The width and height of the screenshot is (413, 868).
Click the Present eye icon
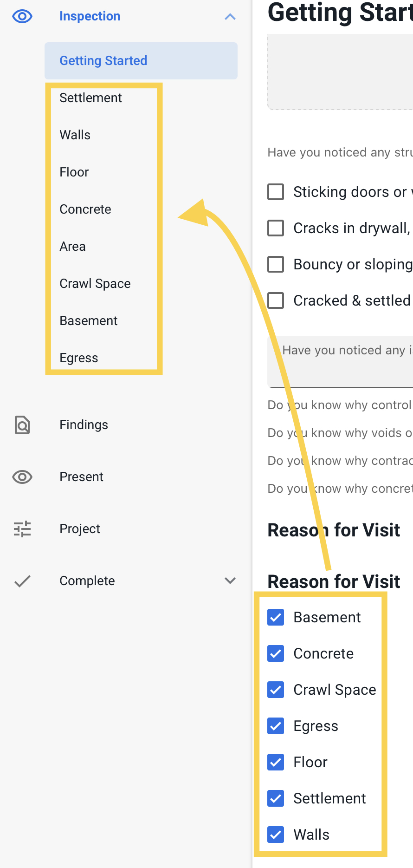[22, 477]
